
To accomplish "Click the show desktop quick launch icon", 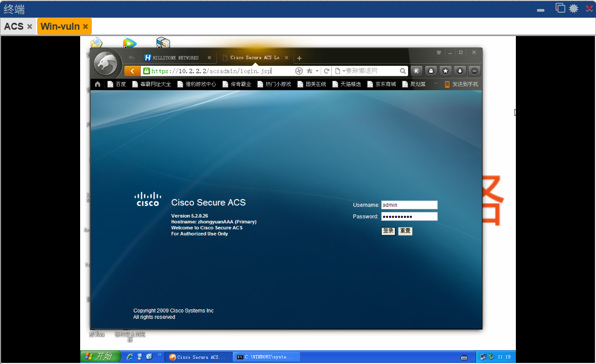I will pyautogui.click(x=140, y=357).
